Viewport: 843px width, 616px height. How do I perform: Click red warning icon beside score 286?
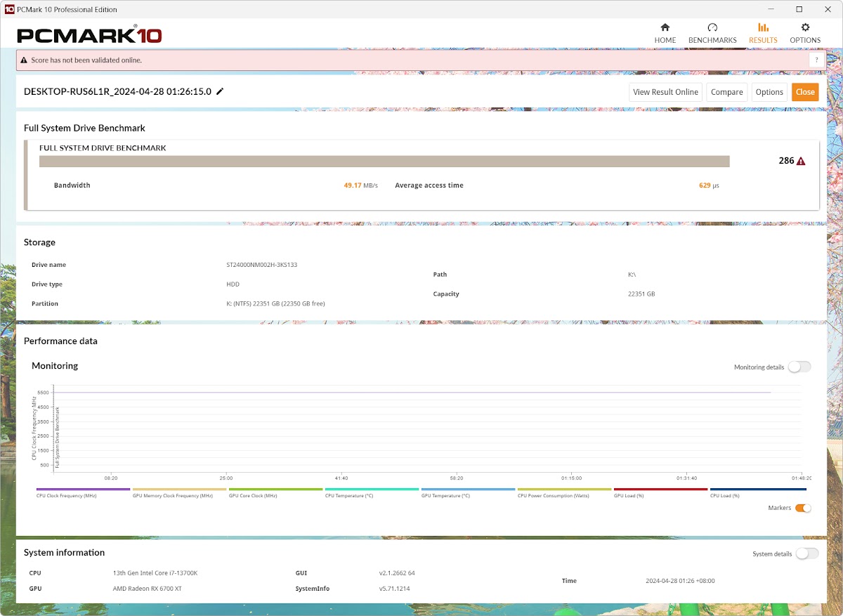point(801,161)
